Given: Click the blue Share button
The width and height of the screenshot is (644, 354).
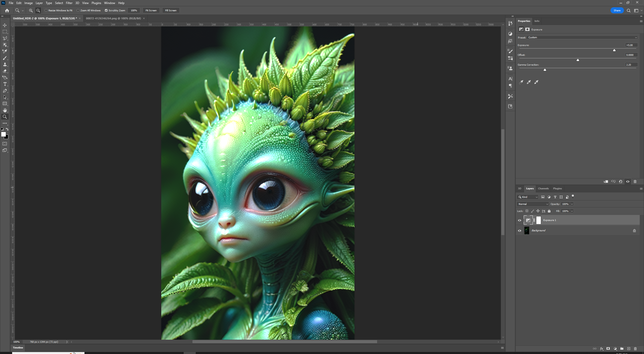Looking at the screenshot, I should (617, 10).
